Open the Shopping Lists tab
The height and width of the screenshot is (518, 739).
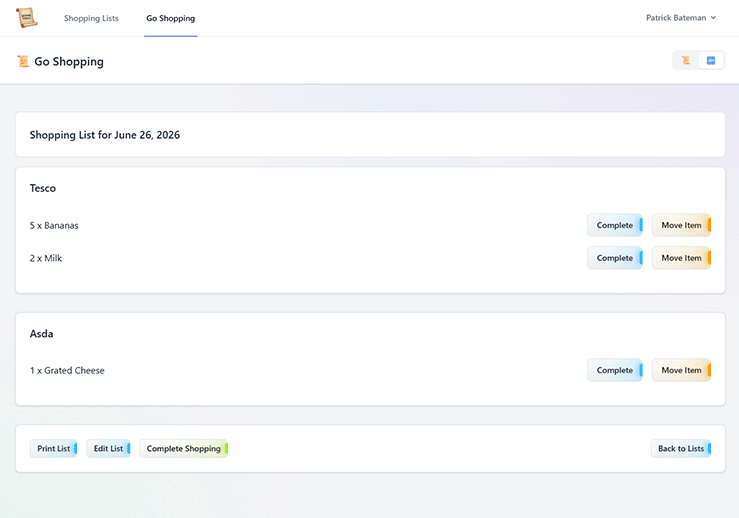pyautogui.click(x=91, y=18)
